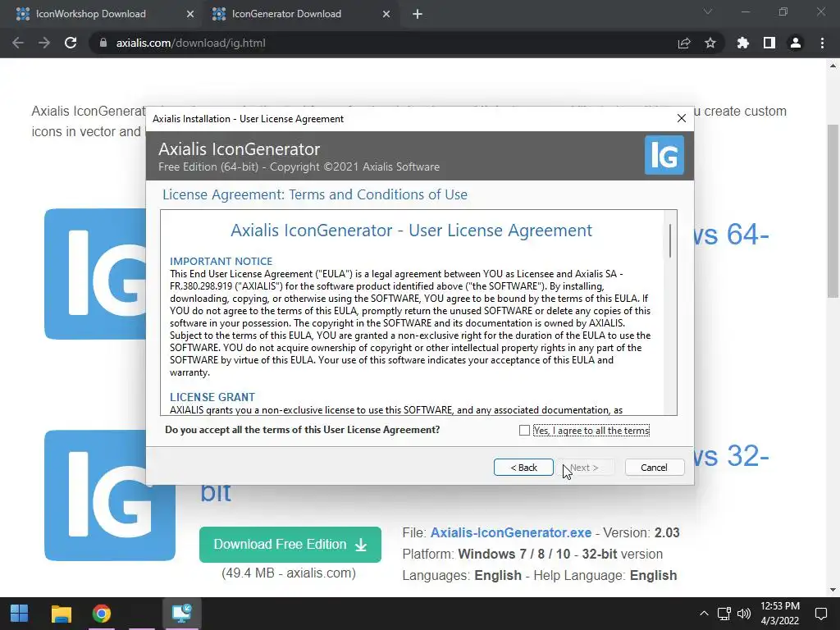Click the green Download Free Edition button
Image resolution: width=840 pixels, height=630 pixels.
coord(290,545)
